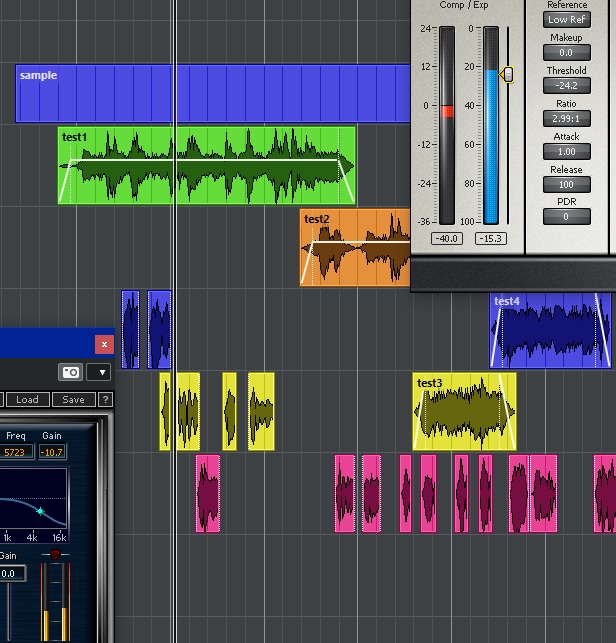Click the blue gain reduction meter bar
Image resolution: width=616 pixels, height=643 pixels.
pos(491,146)
